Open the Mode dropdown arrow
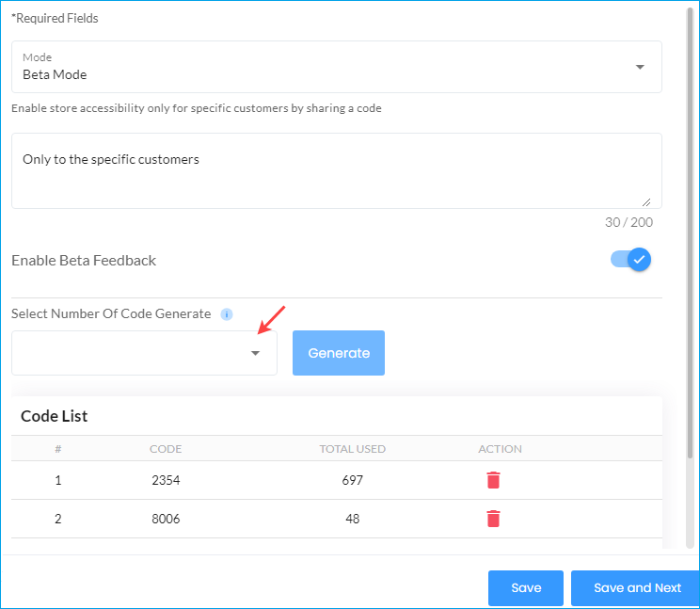 click(x=640, y=67)
